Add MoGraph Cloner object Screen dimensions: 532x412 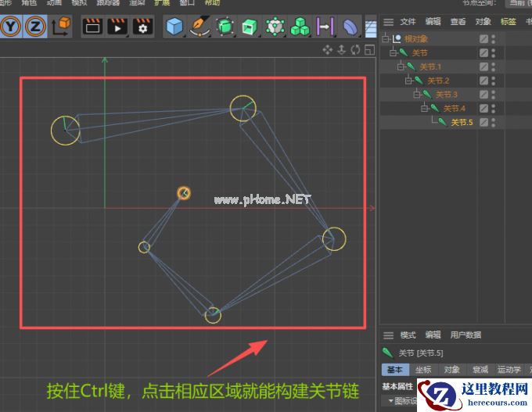[275, 27]
